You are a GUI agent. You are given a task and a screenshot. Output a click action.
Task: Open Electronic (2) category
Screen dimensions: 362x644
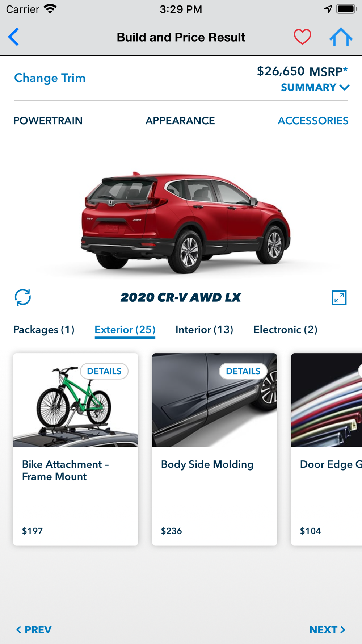[285, 330]
